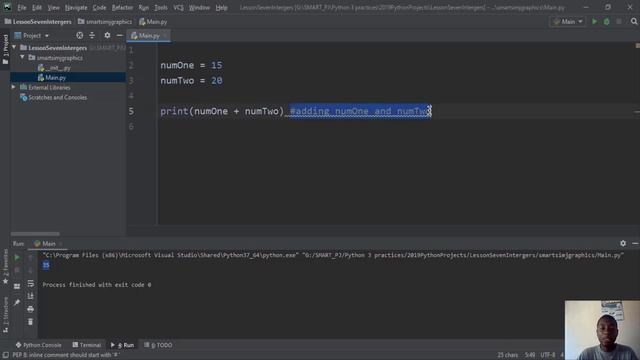Print the Run console output
Screen dimensions: 640x360
click(31, 309)
